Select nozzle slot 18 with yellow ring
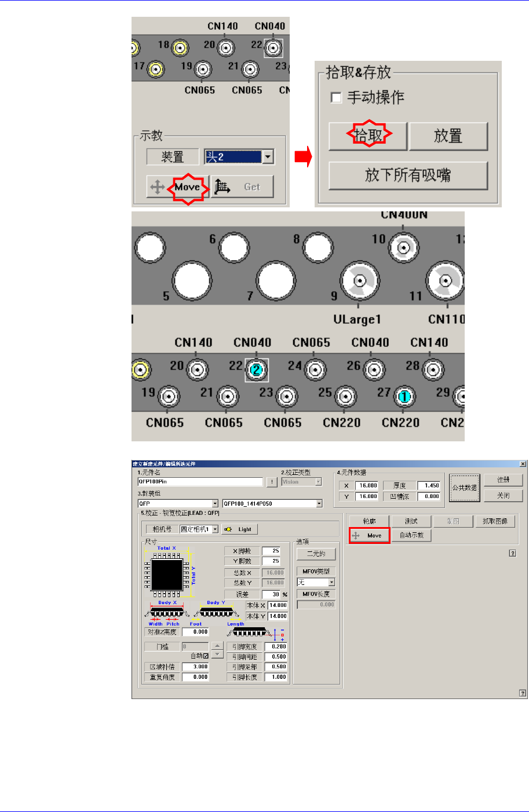The height and width of the screenshot is (812, 529). click(180, 47)
